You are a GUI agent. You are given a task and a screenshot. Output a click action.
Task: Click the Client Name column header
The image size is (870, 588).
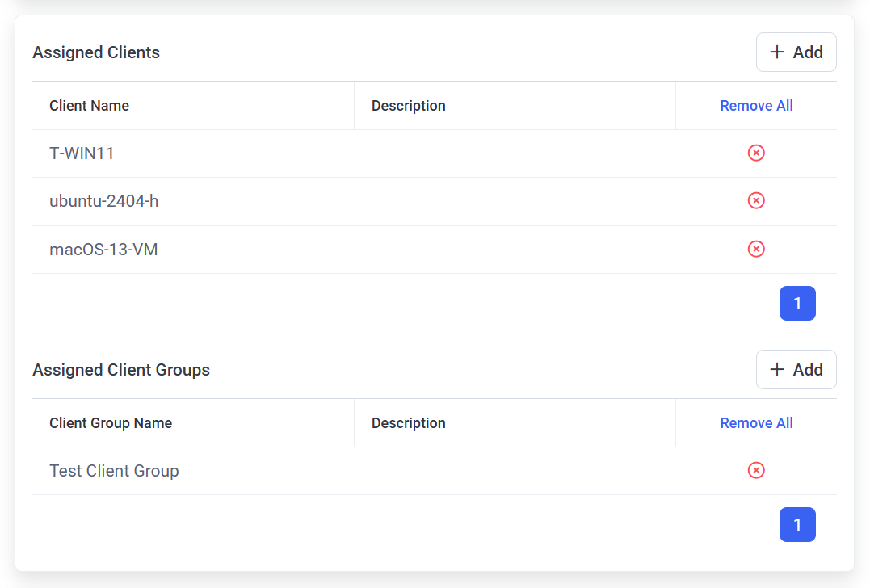click(89, 106)
